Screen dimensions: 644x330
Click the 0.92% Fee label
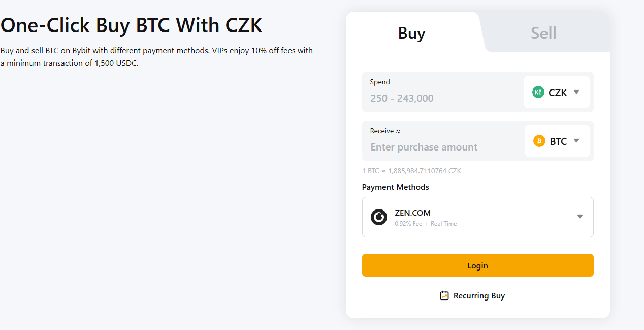pos(408,224)
